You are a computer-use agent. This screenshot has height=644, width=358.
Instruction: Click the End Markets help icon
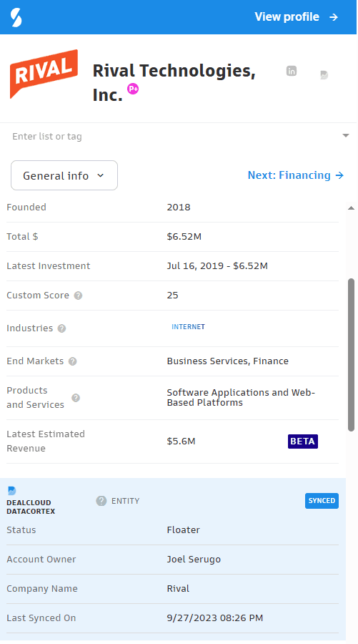[73, 361]
